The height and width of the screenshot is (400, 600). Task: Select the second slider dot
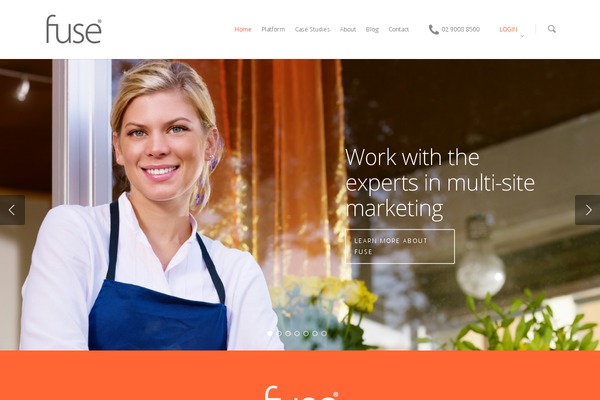(279, 333)
